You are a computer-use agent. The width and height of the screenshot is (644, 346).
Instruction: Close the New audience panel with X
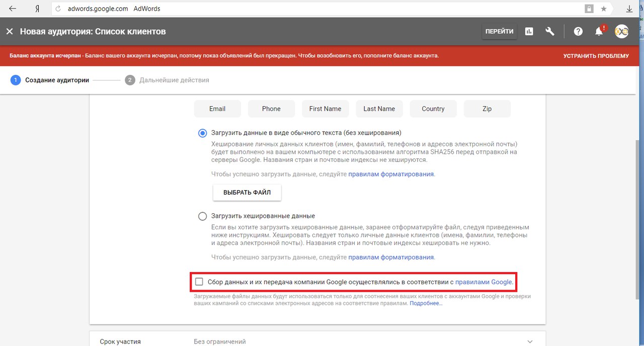[x=9, y=31]
